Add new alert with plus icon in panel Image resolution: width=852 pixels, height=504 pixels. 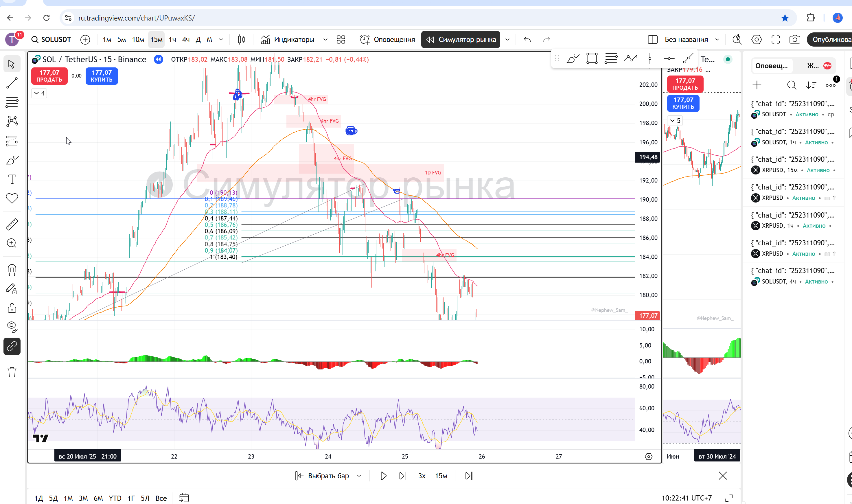[x=757, y=85]
